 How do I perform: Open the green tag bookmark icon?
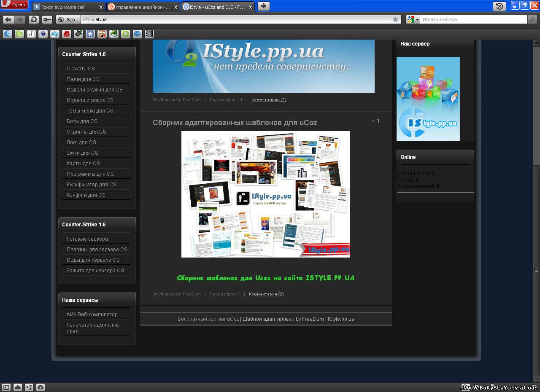tap(126, 34)
